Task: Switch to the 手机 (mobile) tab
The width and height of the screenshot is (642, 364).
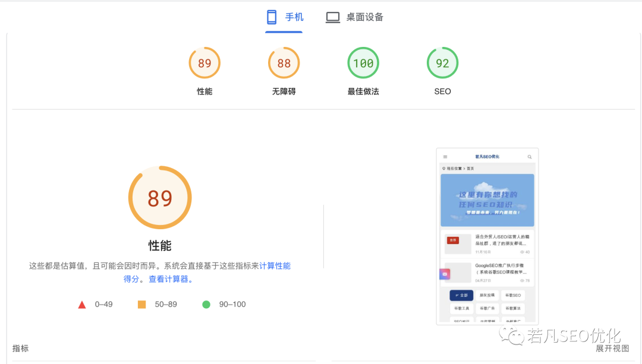Action: pyautogui.click(x=285, y=17)
